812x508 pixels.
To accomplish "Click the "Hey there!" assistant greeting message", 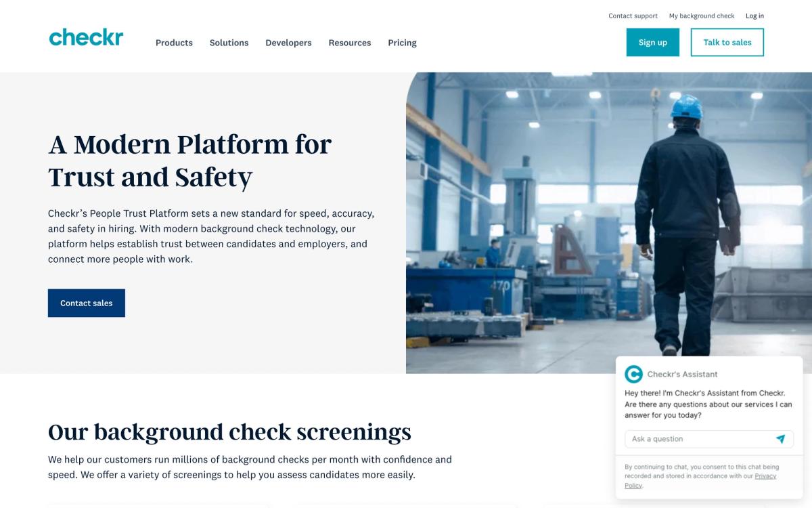I will (708, 404).
